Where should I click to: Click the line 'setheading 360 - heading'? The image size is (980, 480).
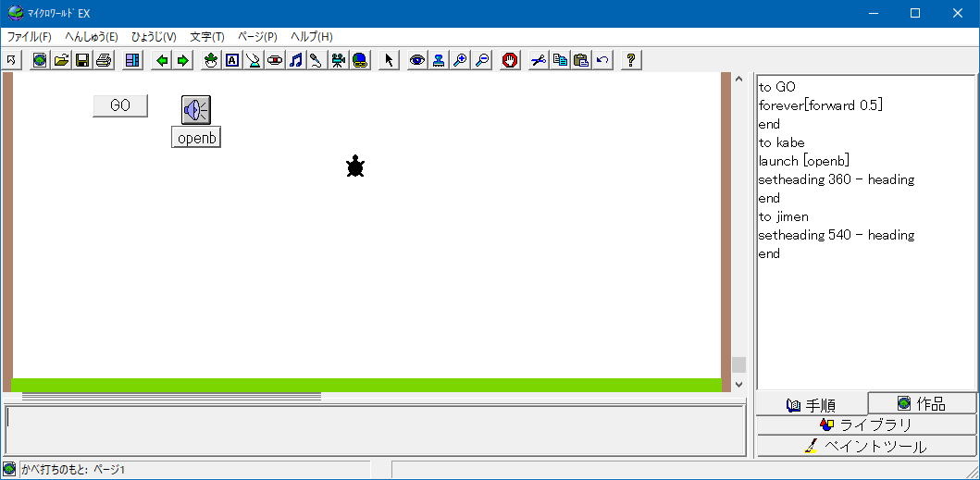[837, 179]
